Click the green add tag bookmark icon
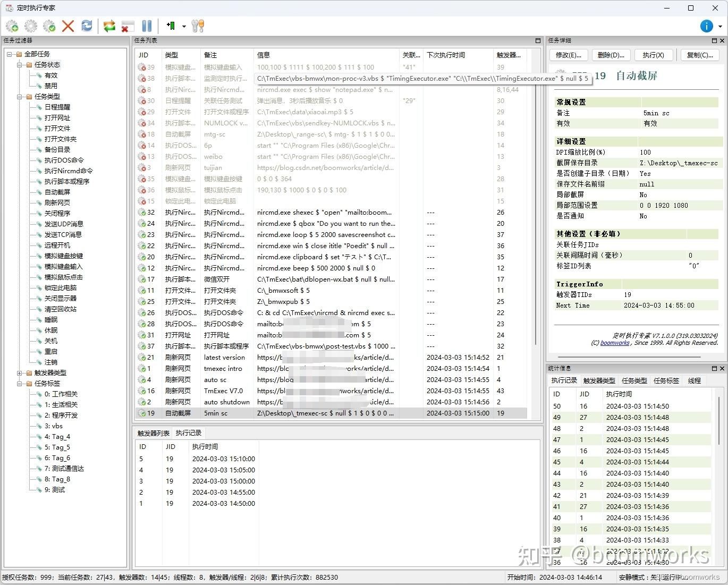The image size is (728, 585). pyautogui.click(x=171, y=26)
